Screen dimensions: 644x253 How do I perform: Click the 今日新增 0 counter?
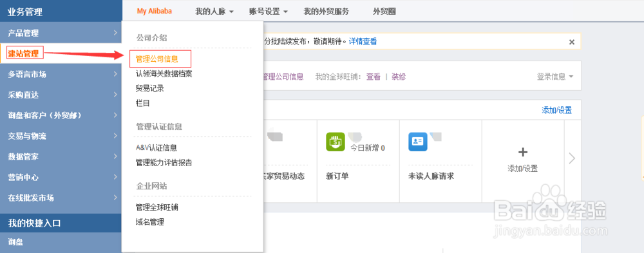368,148
